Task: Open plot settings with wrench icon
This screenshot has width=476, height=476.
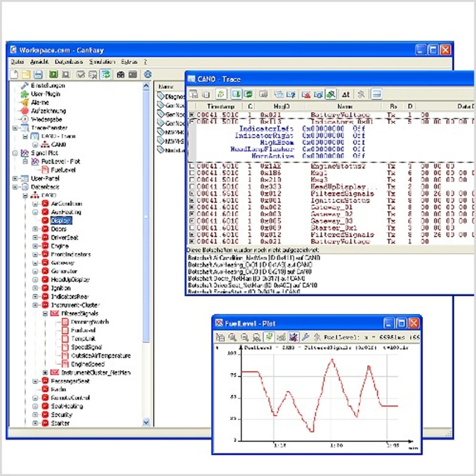Action: coord(305,337)
